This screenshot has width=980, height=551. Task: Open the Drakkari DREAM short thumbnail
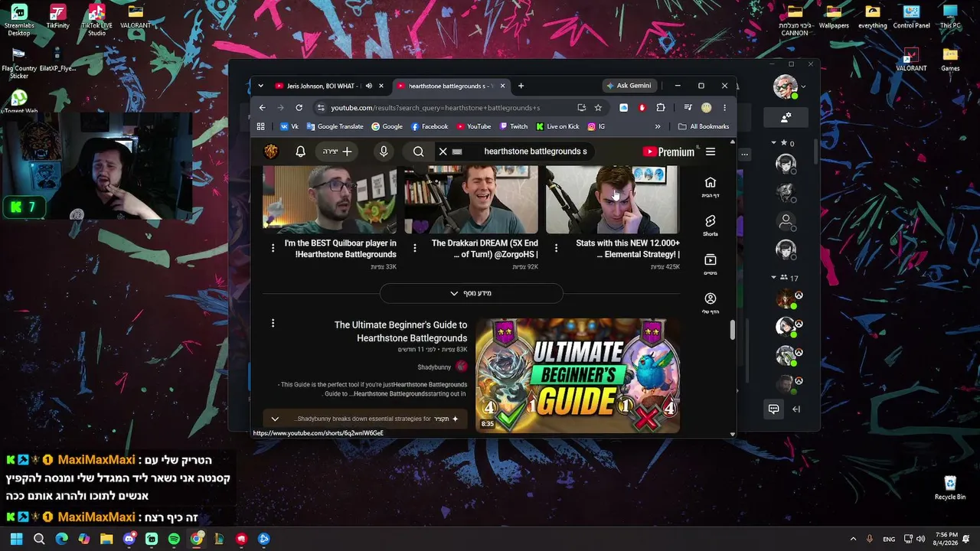(471, 199)
